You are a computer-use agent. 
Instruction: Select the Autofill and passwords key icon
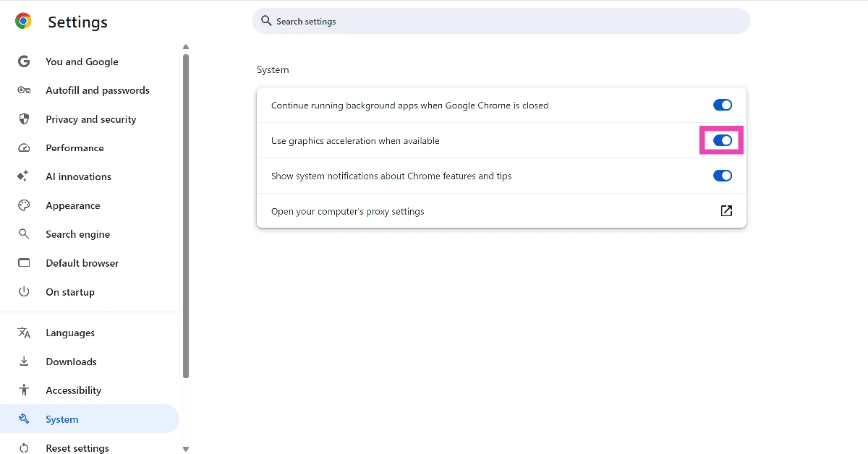click(24, 90)
